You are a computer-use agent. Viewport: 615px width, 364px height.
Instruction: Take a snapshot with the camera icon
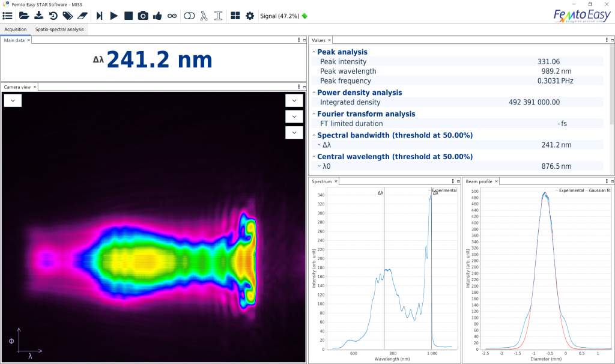click(143, 16)
